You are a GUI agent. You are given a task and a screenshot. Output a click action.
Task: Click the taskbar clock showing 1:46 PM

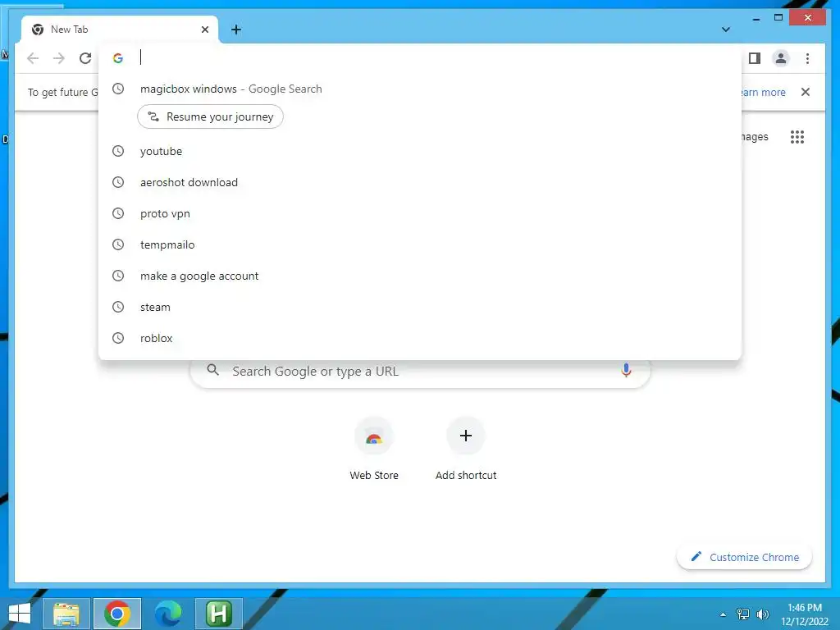click(805, 614)
